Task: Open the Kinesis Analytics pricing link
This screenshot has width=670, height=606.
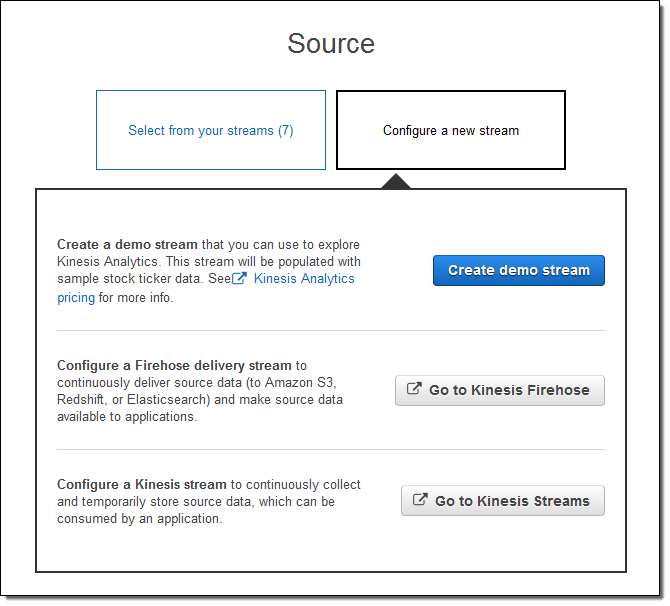Action: (304, 279)
